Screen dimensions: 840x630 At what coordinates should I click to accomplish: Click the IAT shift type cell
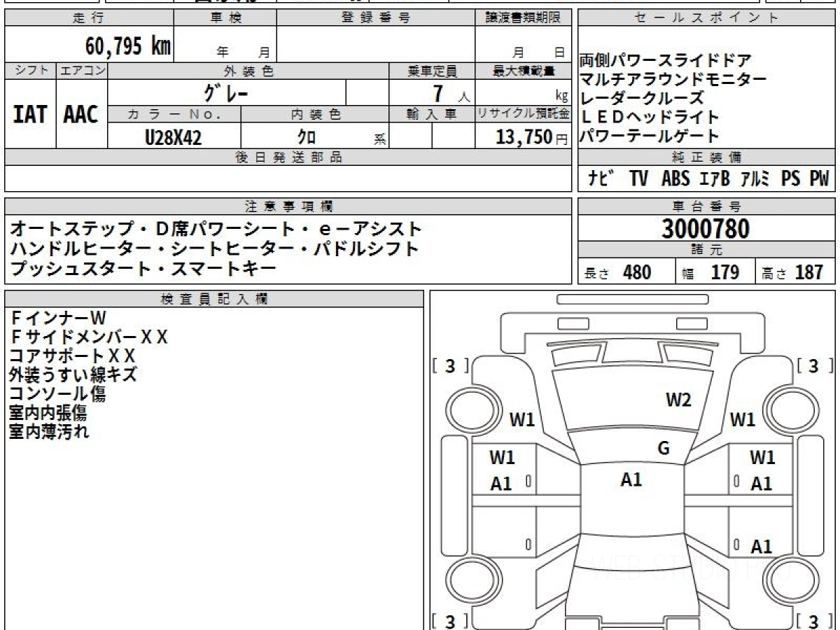coord(30,115)
